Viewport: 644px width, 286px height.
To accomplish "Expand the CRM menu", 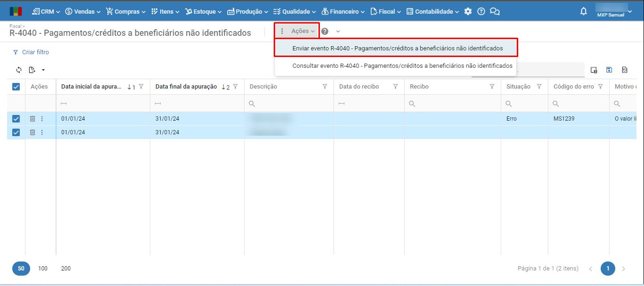I will coord(46,11).
